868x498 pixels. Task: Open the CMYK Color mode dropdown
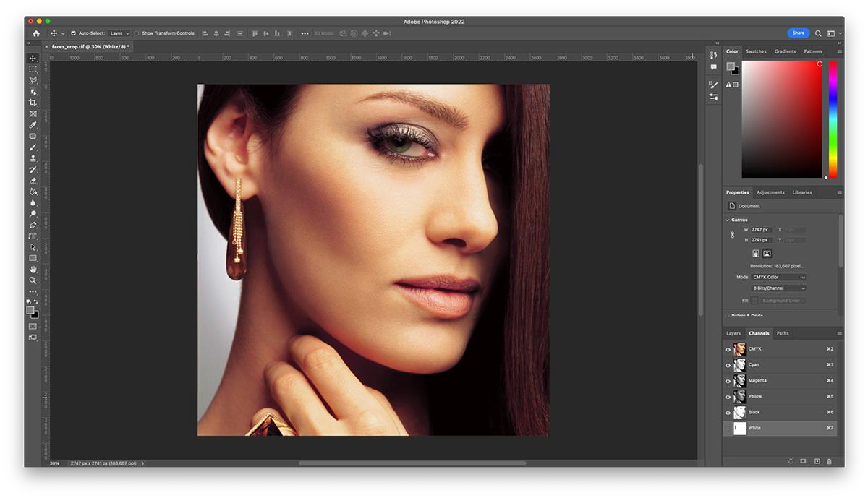pyautogui.click(x=778, y=277)
